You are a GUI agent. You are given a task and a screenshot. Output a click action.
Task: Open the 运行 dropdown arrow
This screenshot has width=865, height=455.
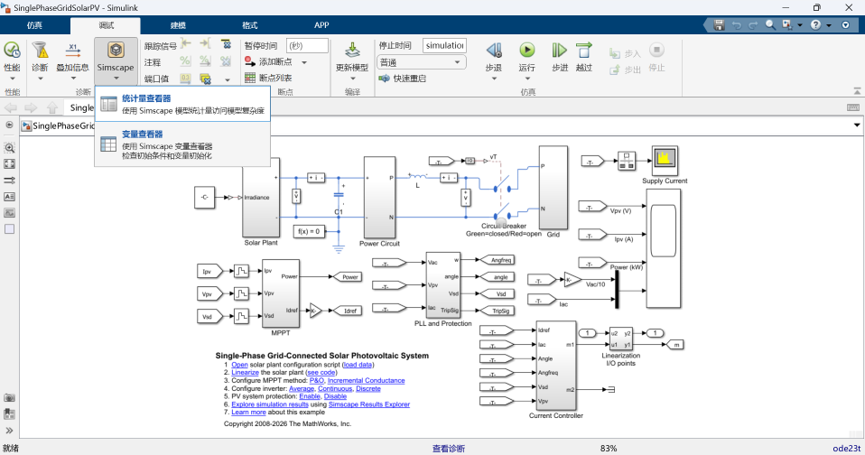pyautogui.click(x=527, y=79)
